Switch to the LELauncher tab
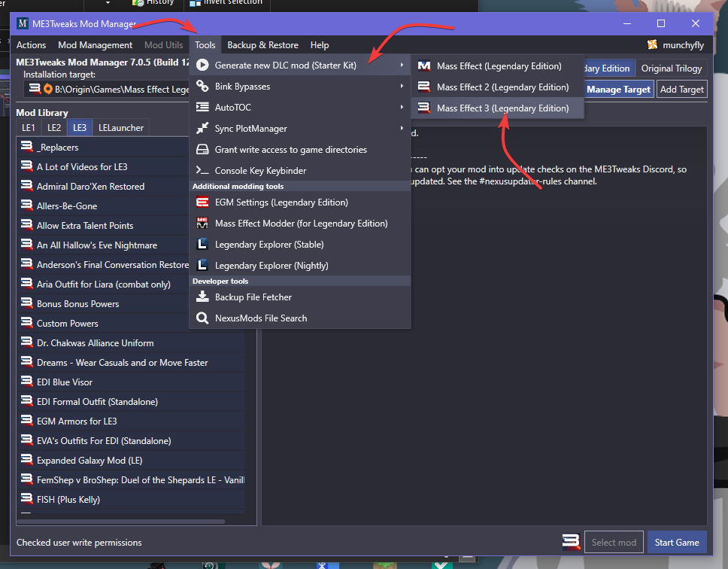Image resolution: width=728 pixels, height=569 pixels. tap(121, 128)
